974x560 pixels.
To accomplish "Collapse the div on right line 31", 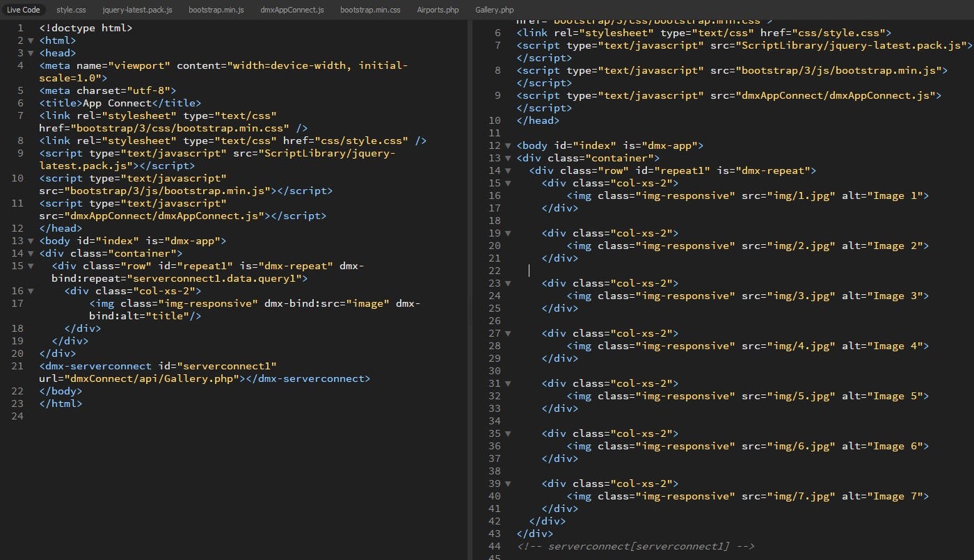I will coord(508,384).
